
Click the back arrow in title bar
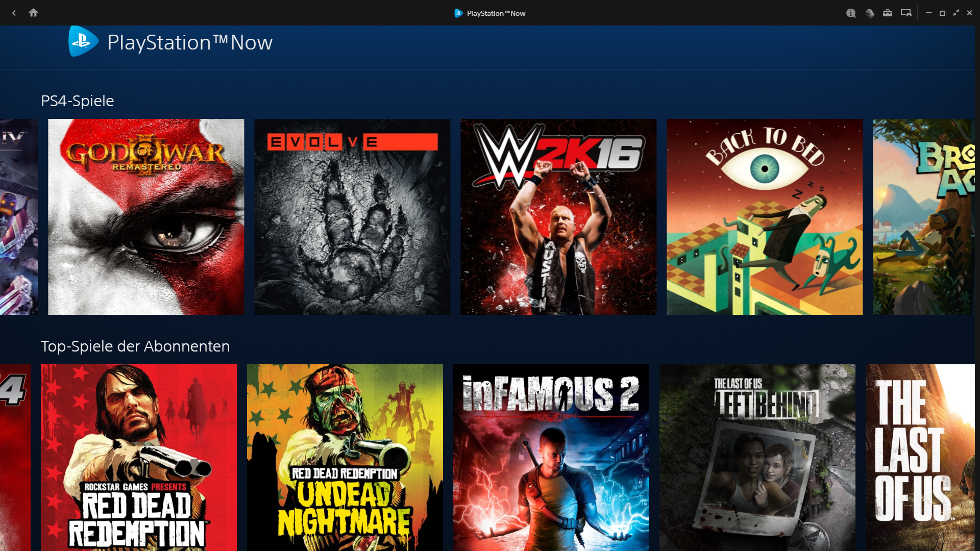click(x=14, y=13)
